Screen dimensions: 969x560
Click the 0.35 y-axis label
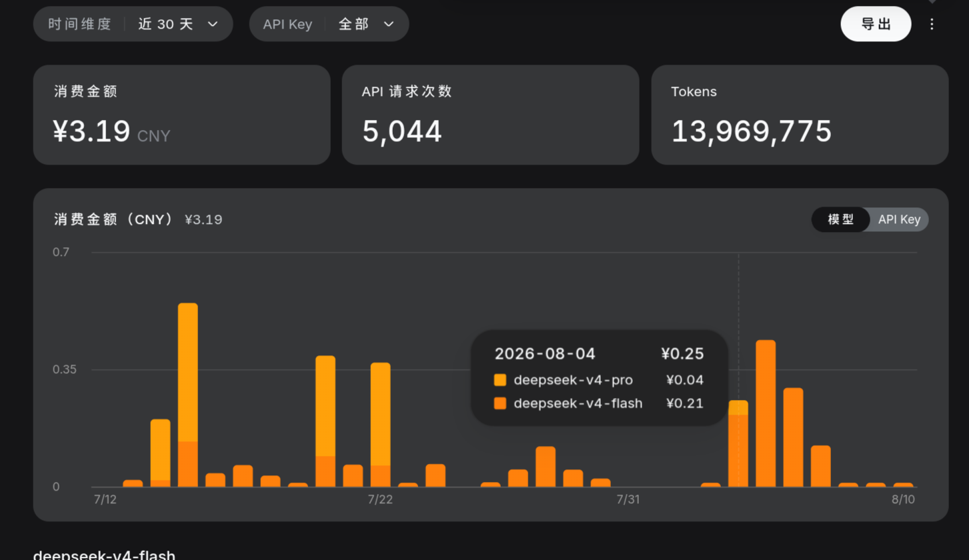(65, 369)
